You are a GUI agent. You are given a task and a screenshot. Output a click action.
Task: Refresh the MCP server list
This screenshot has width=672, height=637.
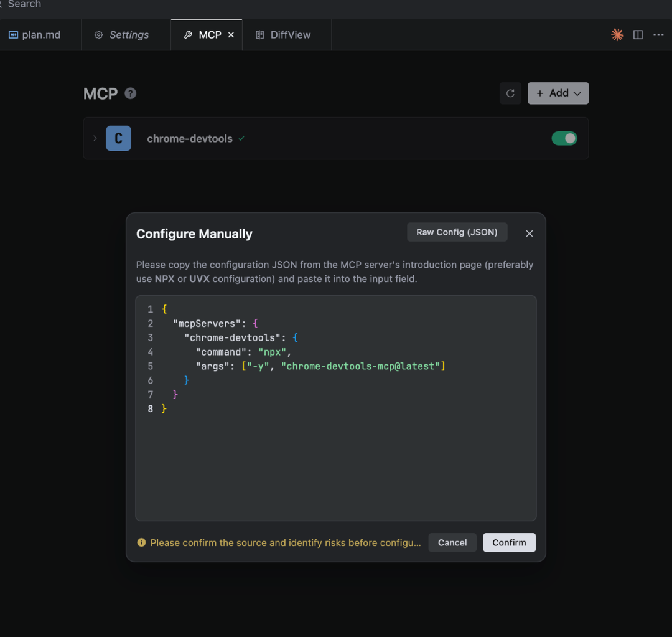point(510,93)
